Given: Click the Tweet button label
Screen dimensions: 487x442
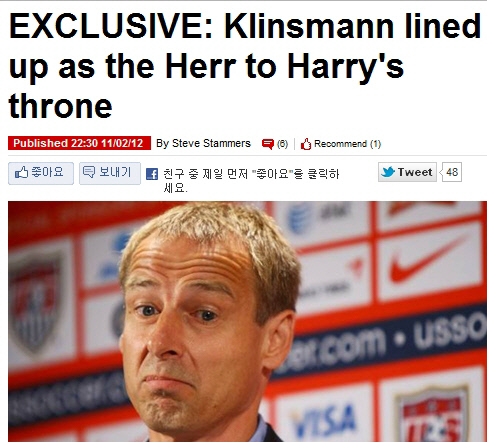Looking at the screenshot, I should [x=415, y=172].
